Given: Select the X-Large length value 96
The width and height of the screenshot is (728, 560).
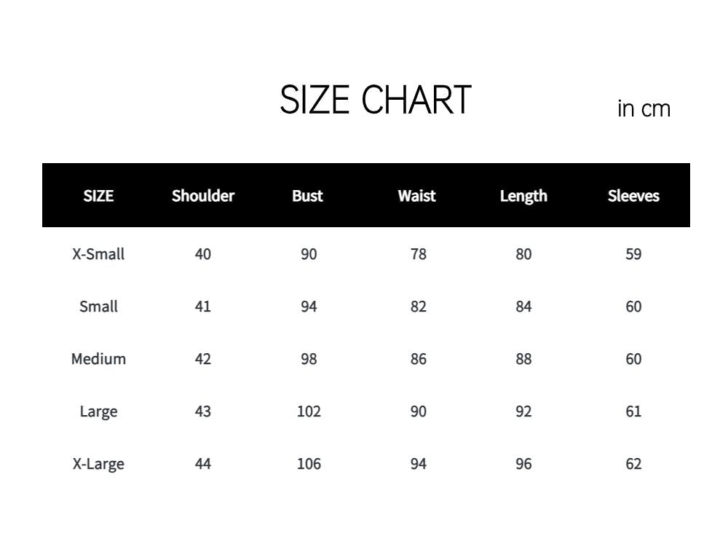Looking at the screenshot, I should pyautogui.click(x=523, y=464).
